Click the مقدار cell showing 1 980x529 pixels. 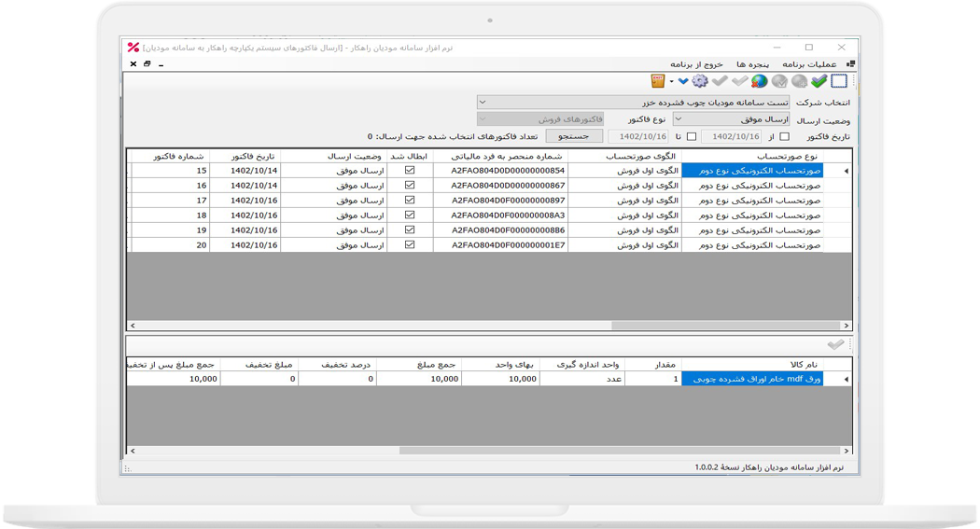pyautogui.click(x=653, y=379)
